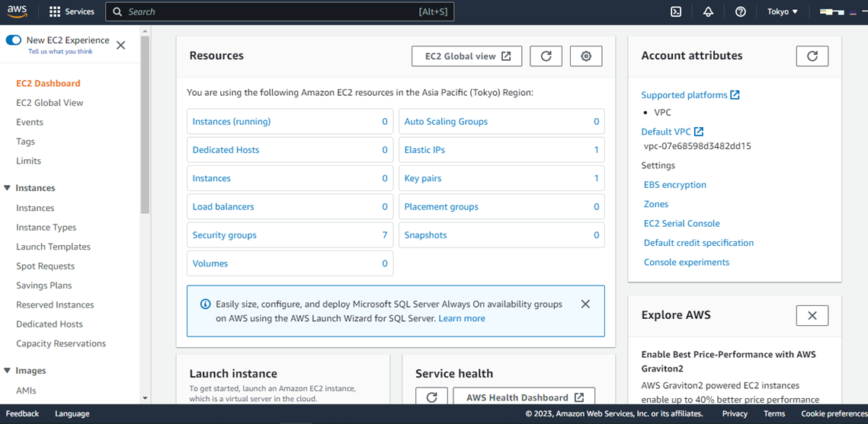Open CloudShell terminal icon
The image size is (868, 424).
(675, 11)
